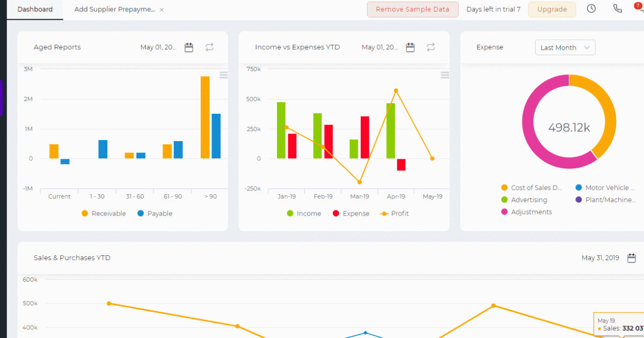644x338 pixels.
Task: Click the Days left in trial 7 text
Action: click(x=493, y=9)
